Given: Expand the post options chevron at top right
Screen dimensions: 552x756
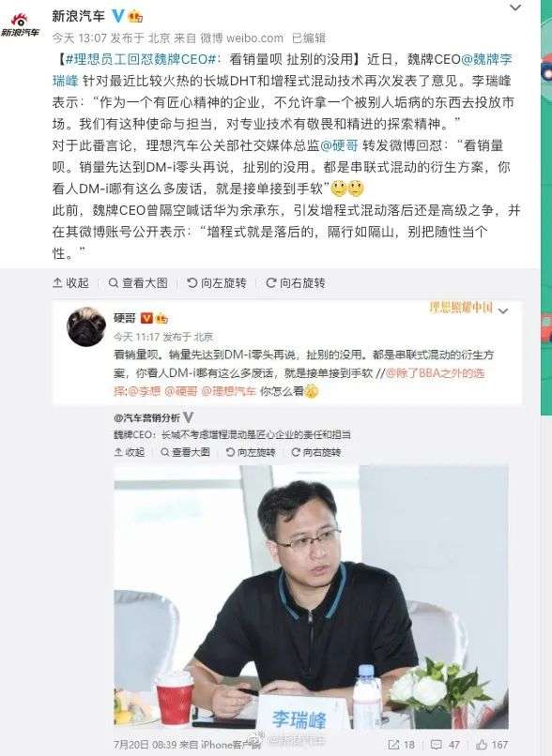Looking at the screenshot, I should [515, 8].
